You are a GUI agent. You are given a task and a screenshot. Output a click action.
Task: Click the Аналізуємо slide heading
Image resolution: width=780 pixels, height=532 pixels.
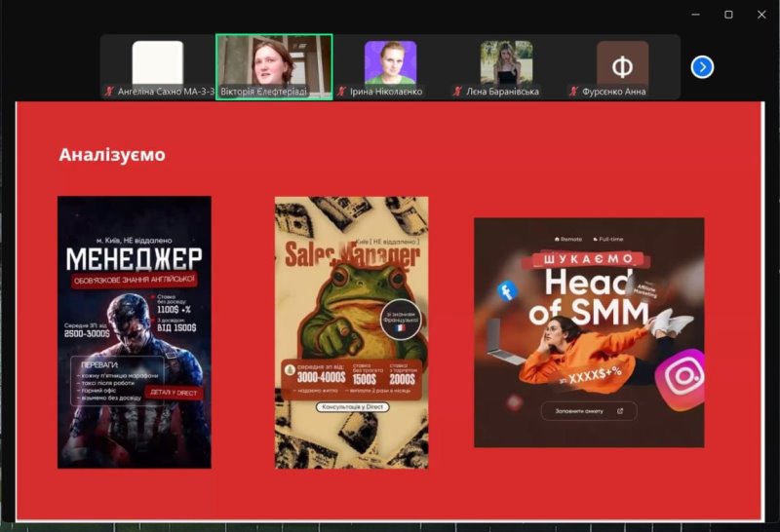[x=112, y=155]
